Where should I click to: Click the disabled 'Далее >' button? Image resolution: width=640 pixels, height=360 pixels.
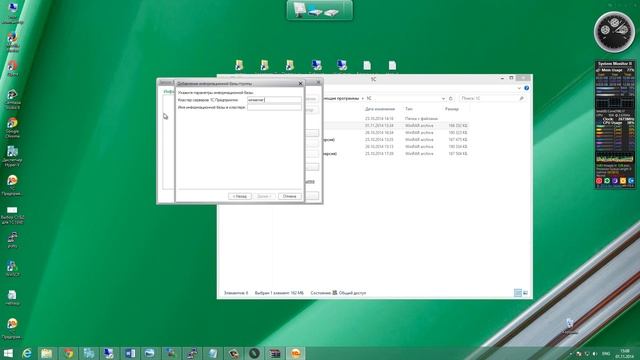tap(264, 196)
